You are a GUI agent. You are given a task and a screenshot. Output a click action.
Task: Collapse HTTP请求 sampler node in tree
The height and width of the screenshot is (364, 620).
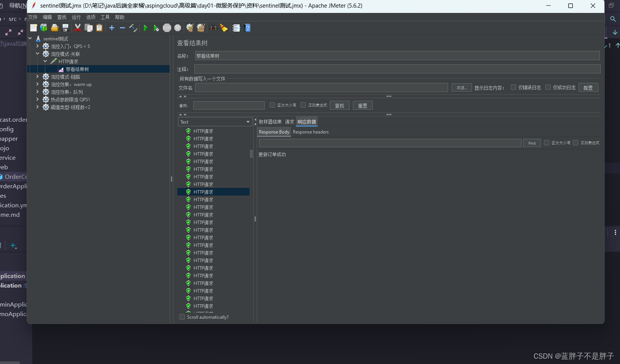coord(45,61)
